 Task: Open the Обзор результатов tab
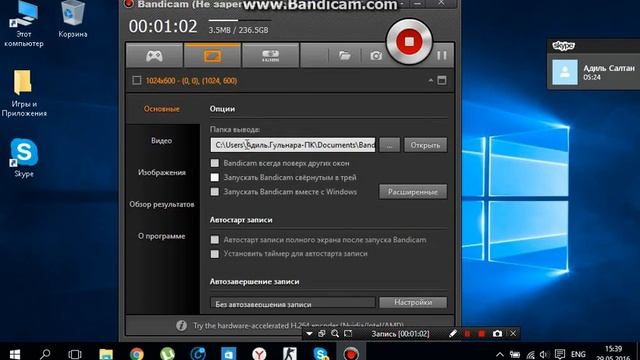tap(162, 204)
